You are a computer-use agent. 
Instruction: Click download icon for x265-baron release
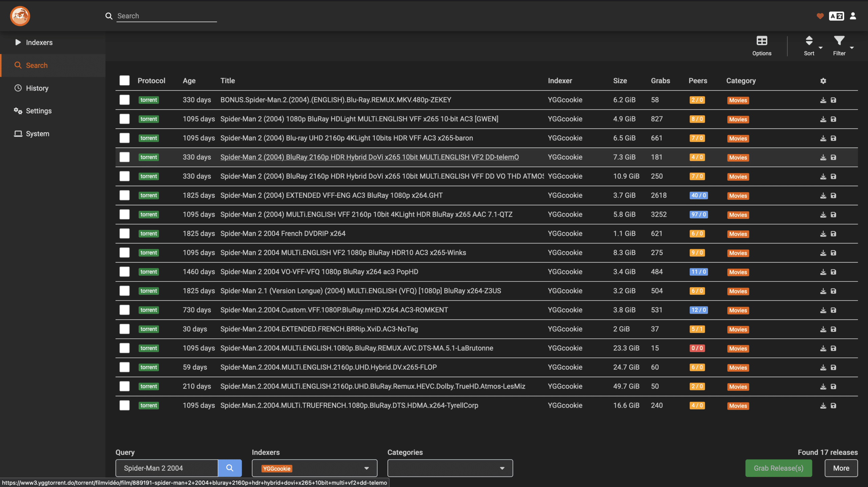[823, 138]
